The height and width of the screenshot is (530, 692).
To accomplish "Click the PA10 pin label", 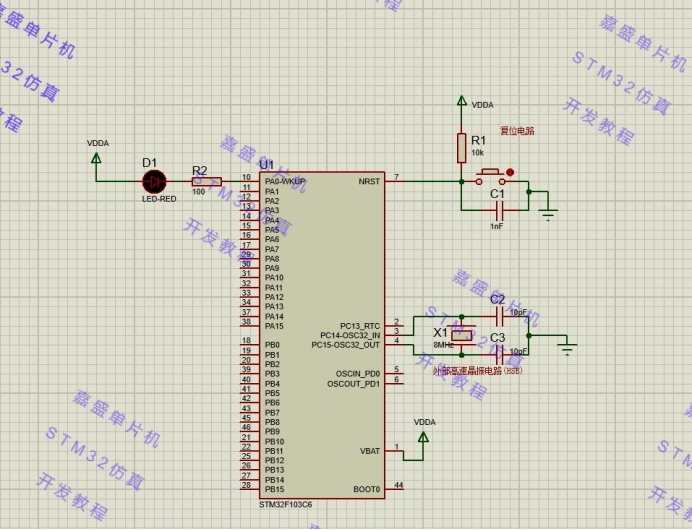I will tap(274, 278).
